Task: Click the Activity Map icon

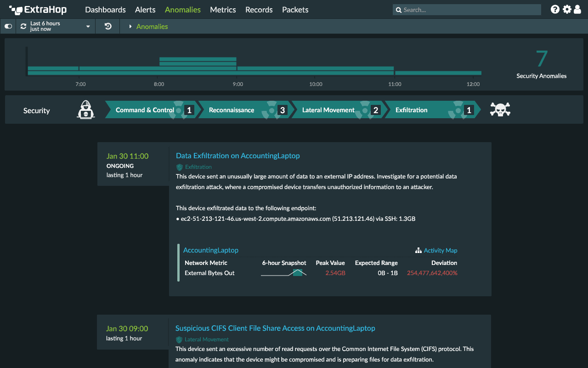Action: (418, 251)
